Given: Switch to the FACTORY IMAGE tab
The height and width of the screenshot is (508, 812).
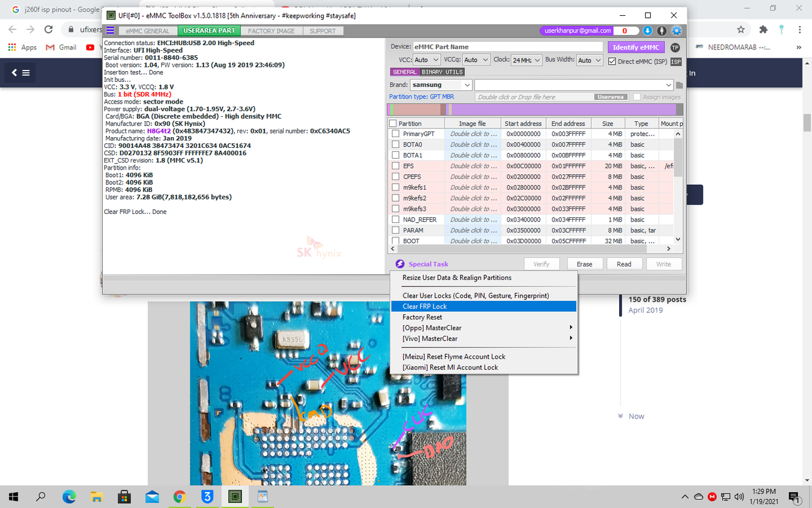Looking at the screenshot, I should 271,30.
